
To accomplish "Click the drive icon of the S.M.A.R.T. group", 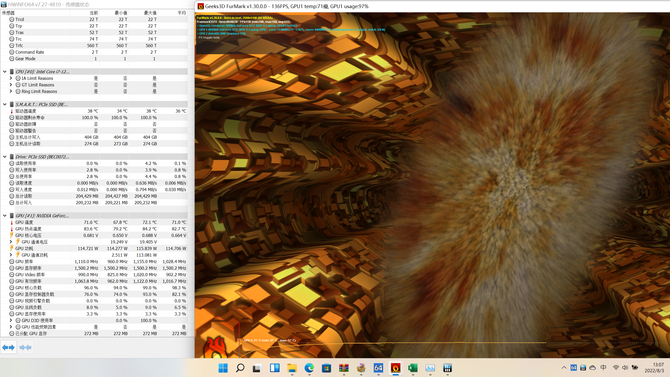I will (12, 104).
